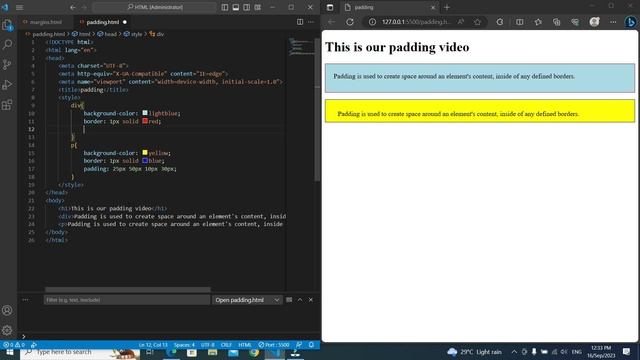The height and width of the screenshot is (360, 640).
Task: Toggle the primary side bar layout icon
Action: [x=224, y=7]
